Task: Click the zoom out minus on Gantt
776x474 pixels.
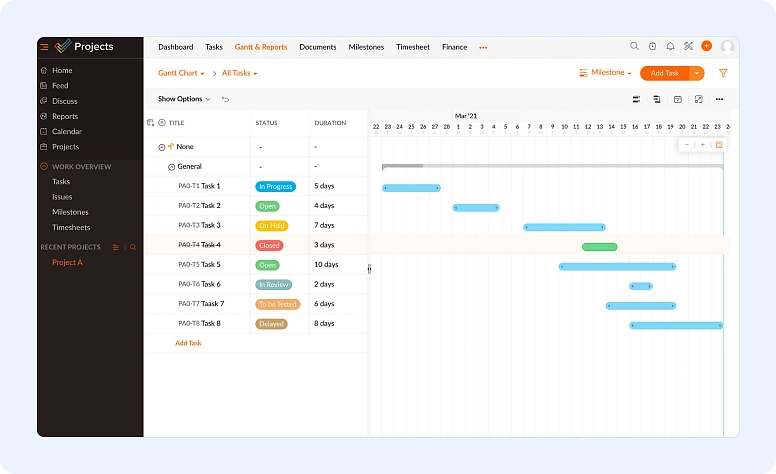Action: point(687,145)
